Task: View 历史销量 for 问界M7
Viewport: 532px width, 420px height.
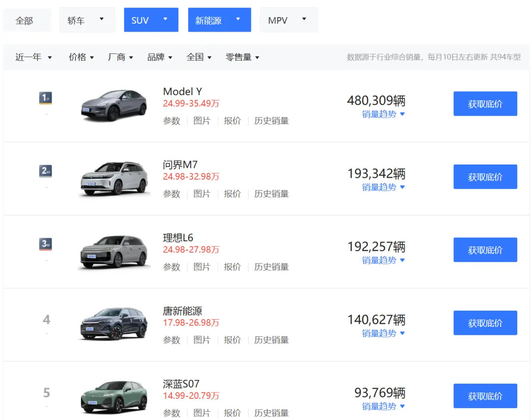Action: 271,194
